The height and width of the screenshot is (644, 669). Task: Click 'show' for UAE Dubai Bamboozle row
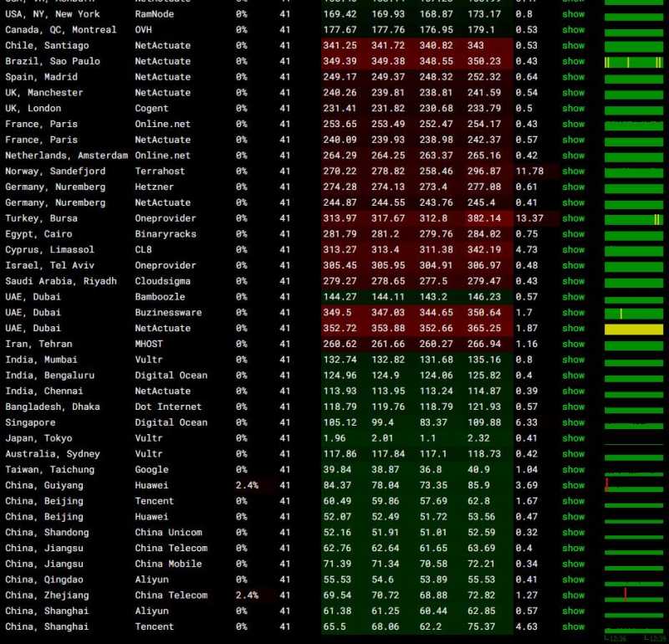[x=573, y=297]
